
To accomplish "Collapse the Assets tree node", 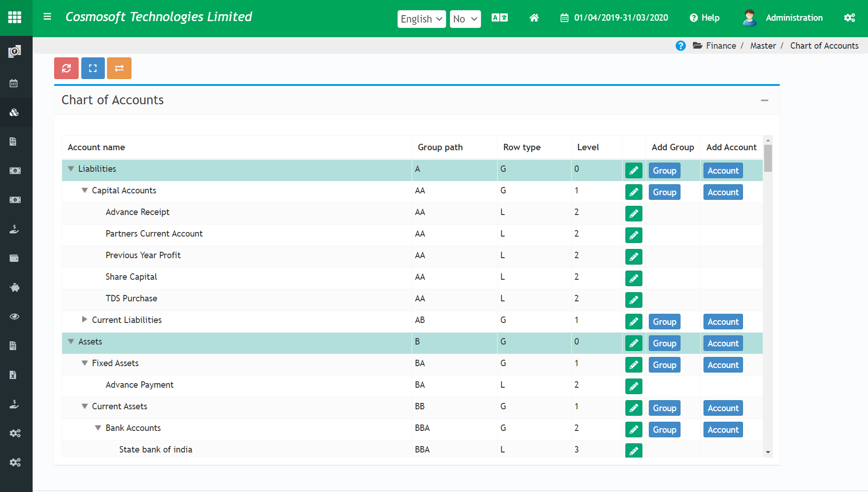I will [71, 341].
